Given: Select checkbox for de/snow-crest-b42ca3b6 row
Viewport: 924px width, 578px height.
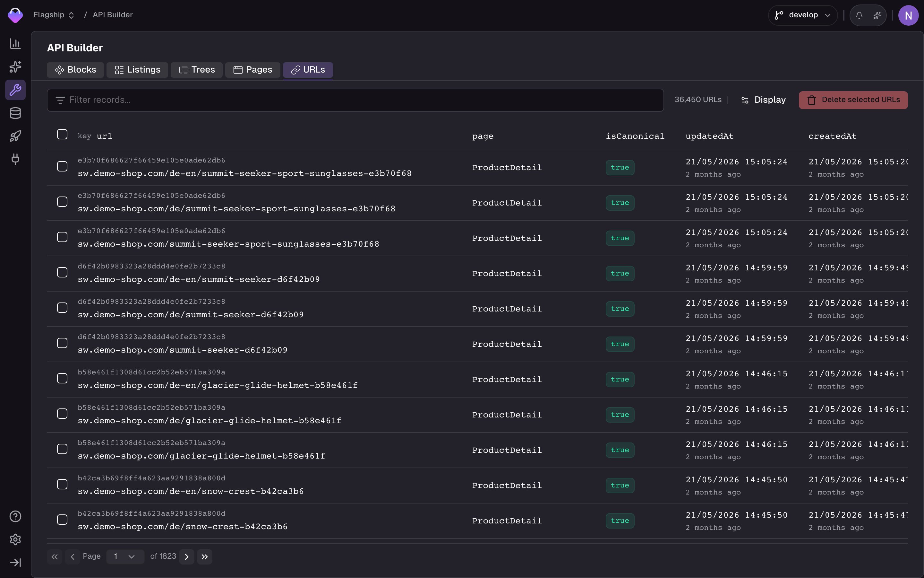Looking at the screenshot, I should tap(62, 520).
